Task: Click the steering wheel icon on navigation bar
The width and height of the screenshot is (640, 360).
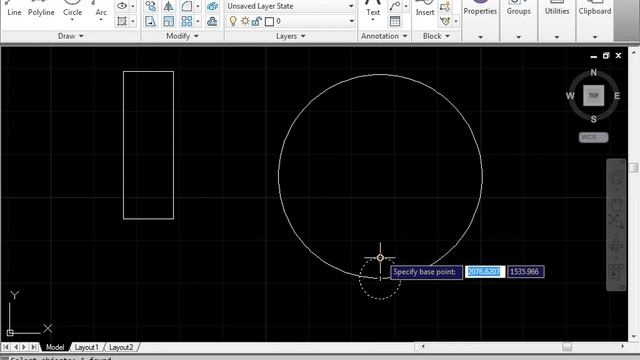Action: 616,178
